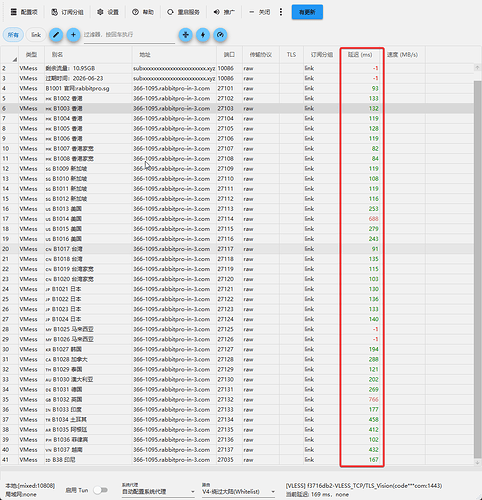Click the scrollbar down arrow
482x500 pixels.
click(x=477, y=462)
